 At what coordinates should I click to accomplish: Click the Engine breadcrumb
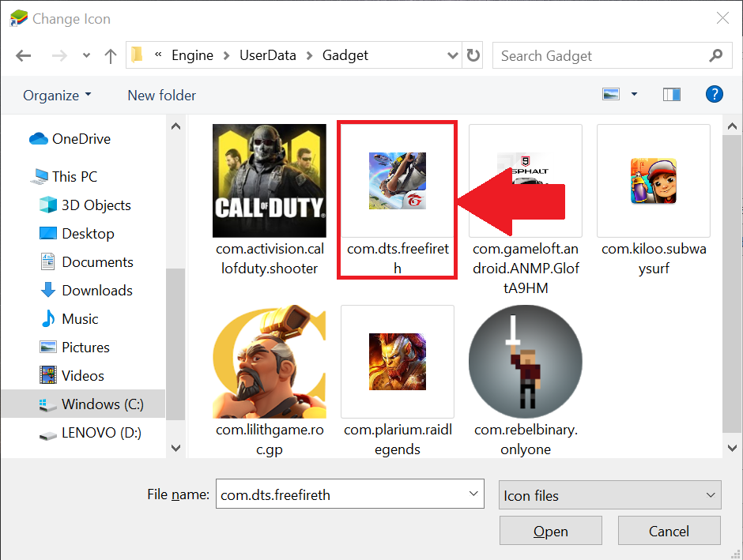point(192,55)
